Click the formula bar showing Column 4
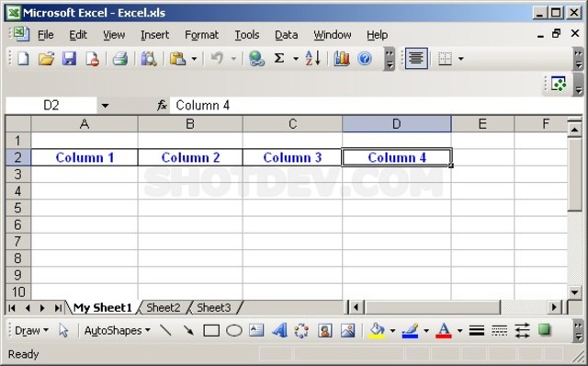 [x=376, y=105]
